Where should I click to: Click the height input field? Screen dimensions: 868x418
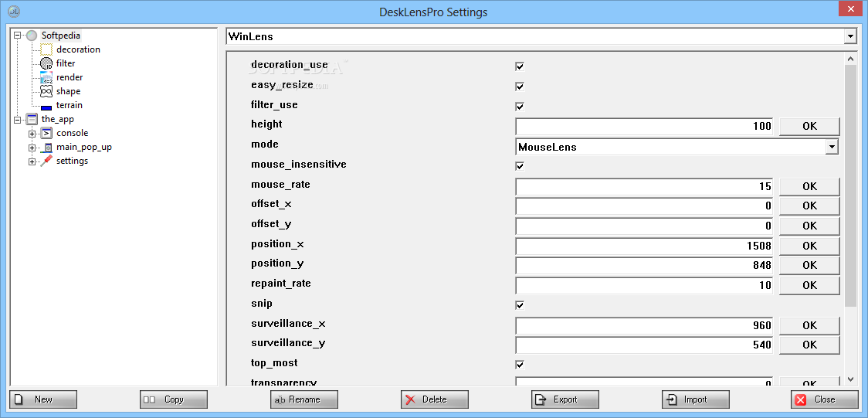coord(646,127)
